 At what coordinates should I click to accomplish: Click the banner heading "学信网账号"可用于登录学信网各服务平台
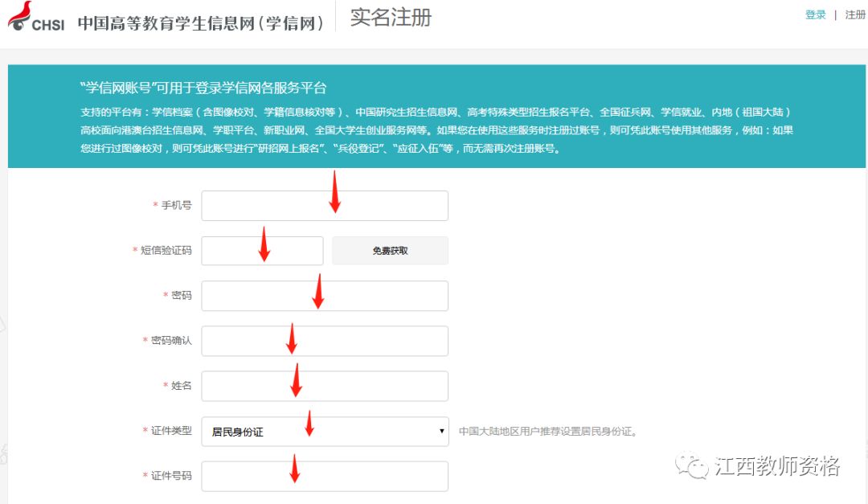[203, 88]
